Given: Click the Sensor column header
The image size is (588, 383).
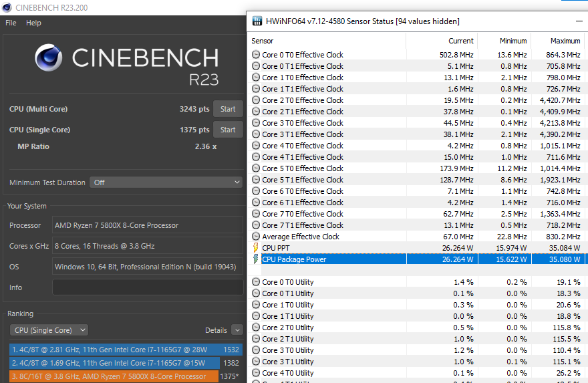Looking at the screenshot, I should point(262,41).
